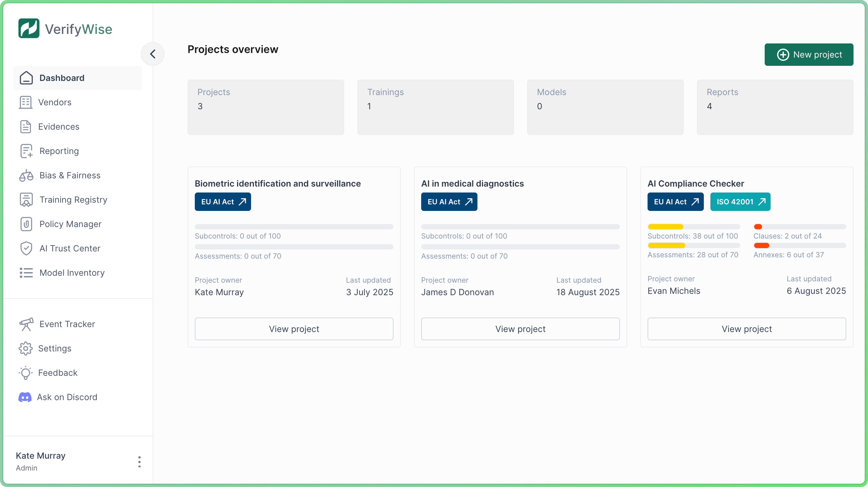This screenshot has width=868, height=487.
Task: Open EU AI Act badge on Biometric project
Action: click(223, 201)
